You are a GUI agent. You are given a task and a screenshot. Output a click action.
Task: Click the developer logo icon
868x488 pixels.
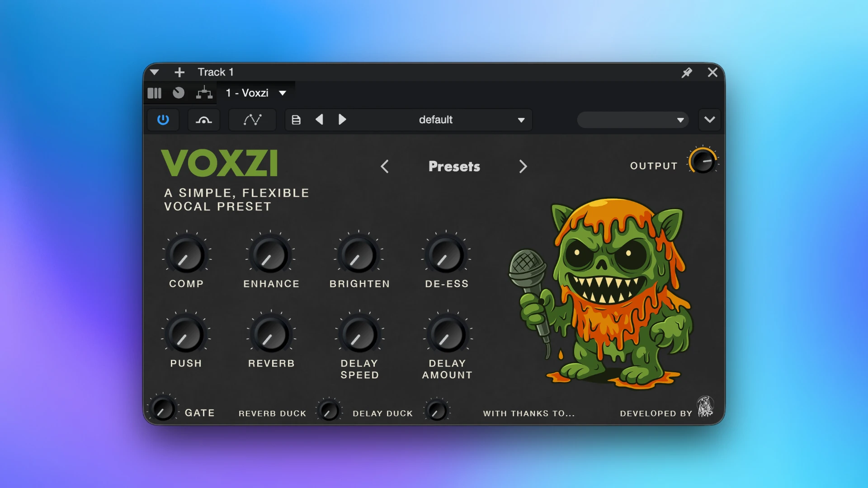[x=705, y=406]
